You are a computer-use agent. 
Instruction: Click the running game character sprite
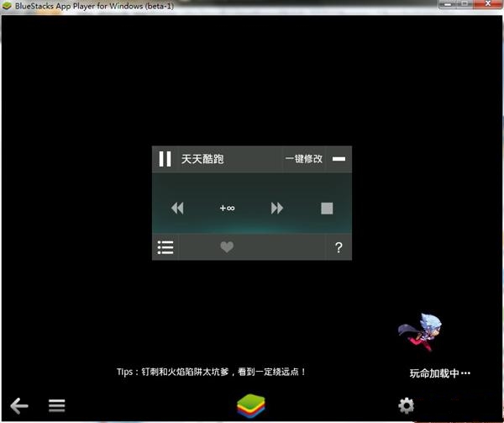pos(420,332)
